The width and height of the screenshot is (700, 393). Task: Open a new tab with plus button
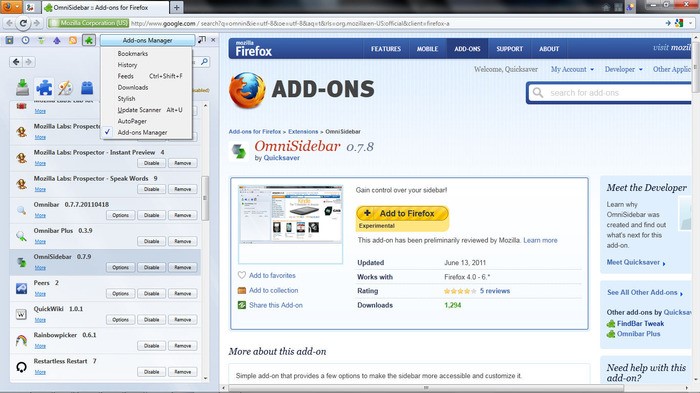click(176, 7)
